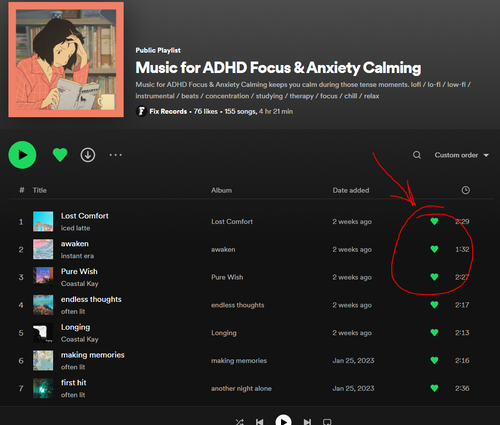Click the 2:29 duration of Lost Comfort
500x425 pixels.
click(x=462, y=221)
